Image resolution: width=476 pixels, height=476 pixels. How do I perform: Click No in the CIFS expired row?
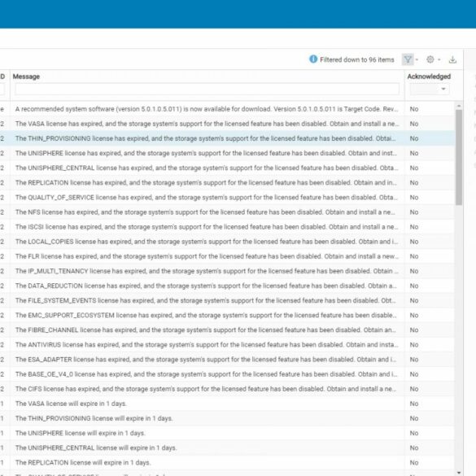[414, 389]
